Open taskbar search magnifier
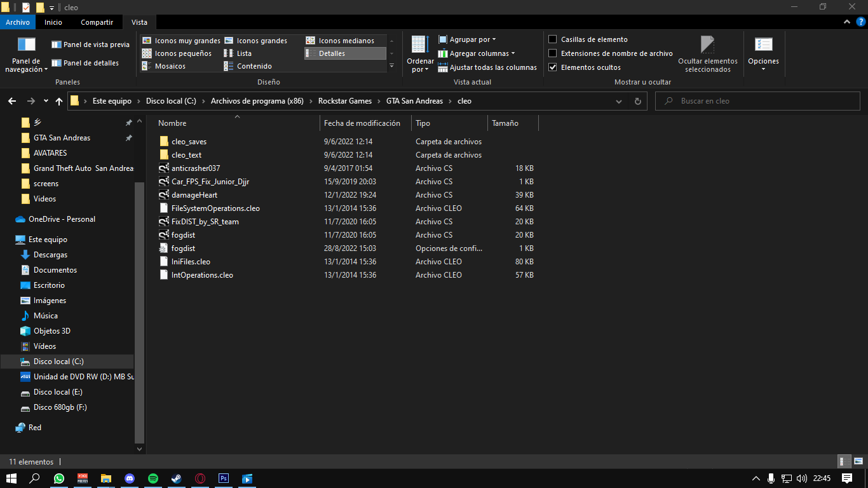The image size is (868, 488). 35,478
